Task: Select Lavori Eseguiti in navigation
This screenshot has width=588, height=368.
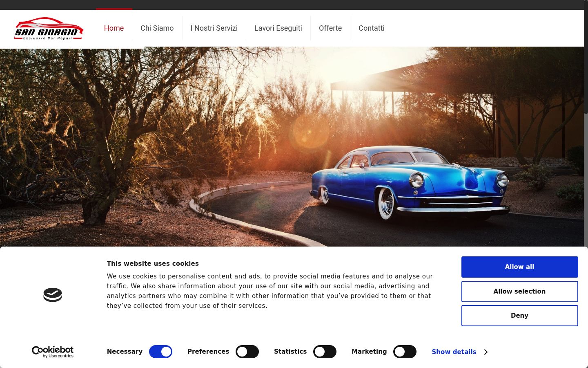Action: (x=278, y=28)
